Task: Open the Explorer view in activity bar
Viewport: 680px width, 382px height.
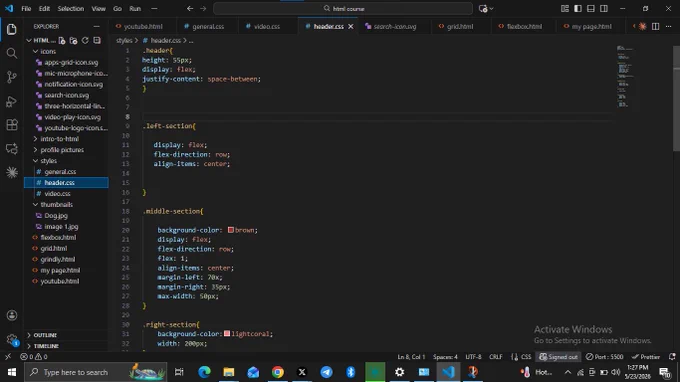Action: (x=12, y=29)
